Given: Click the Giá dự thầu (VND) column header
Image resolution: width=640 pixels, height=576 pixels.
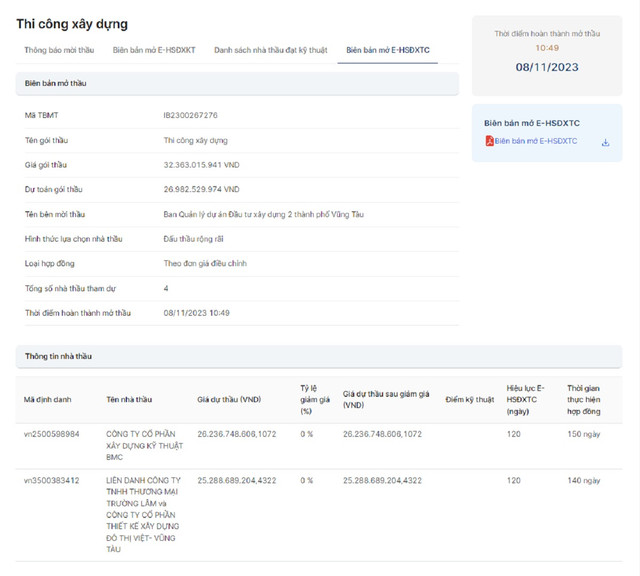Looking at the screenshot, I should [229, 399].
